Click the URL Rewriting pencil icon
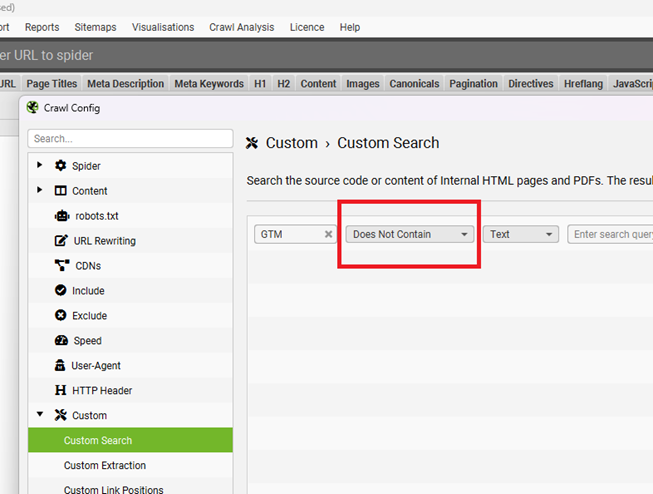 pos(61,240)
